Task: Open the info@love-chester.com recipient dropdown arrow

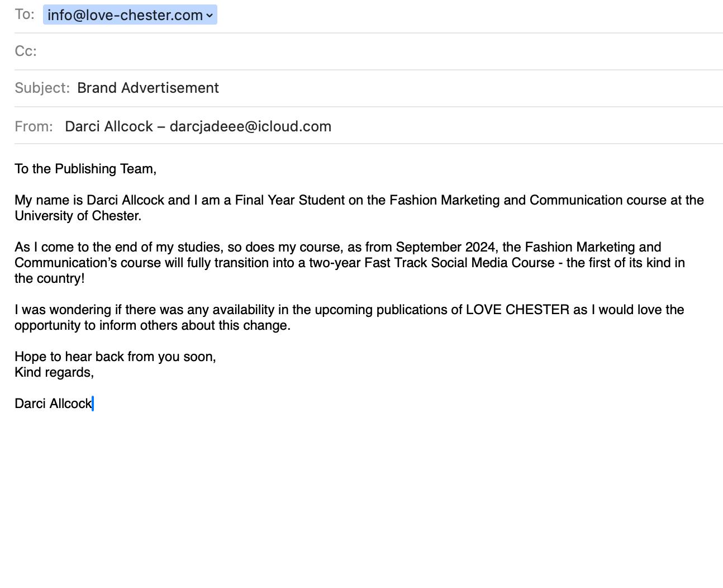Action: click(x=210, y=15)
